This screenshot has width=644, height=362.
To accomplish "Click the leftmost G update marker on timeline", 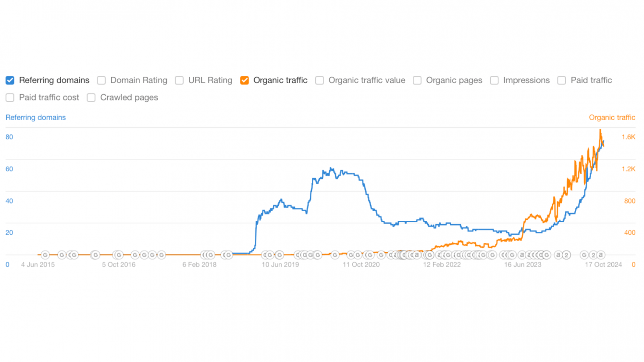I will [x=45, y=255].
